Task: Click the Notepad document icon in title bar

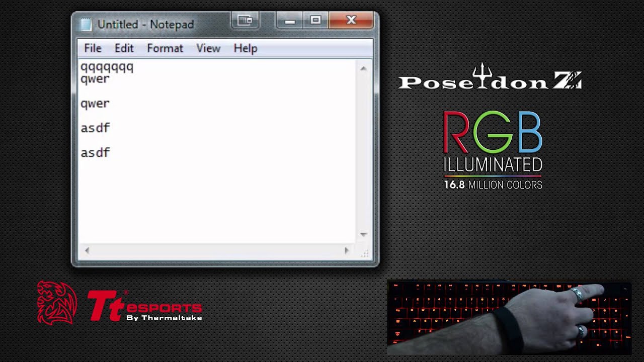Action: point(86,24)
